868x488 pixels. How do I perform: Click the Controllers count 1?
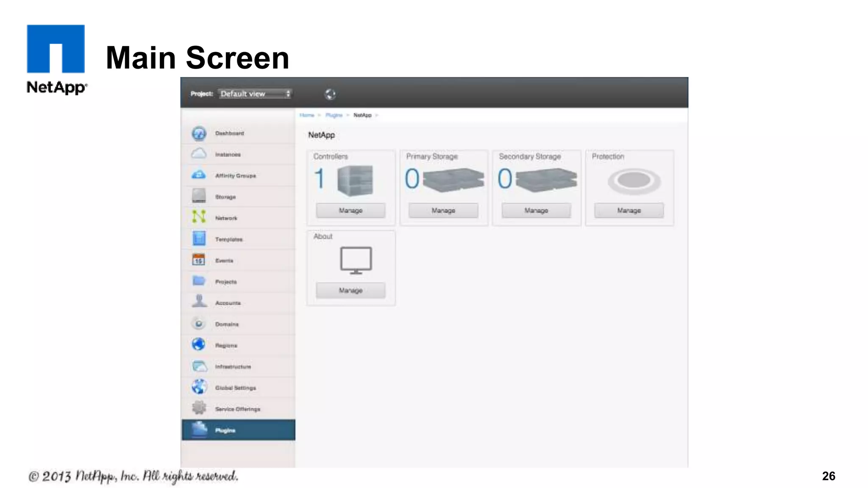pos(320,179)
